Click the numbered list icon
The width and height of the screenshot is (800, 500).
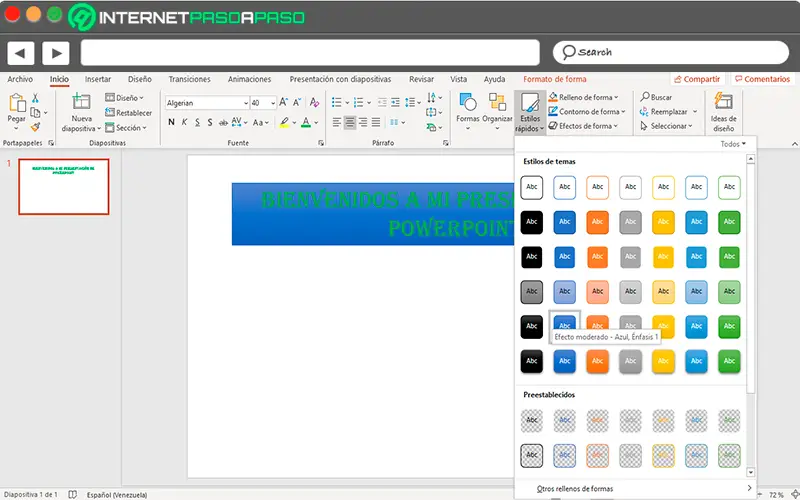[359, 103]
